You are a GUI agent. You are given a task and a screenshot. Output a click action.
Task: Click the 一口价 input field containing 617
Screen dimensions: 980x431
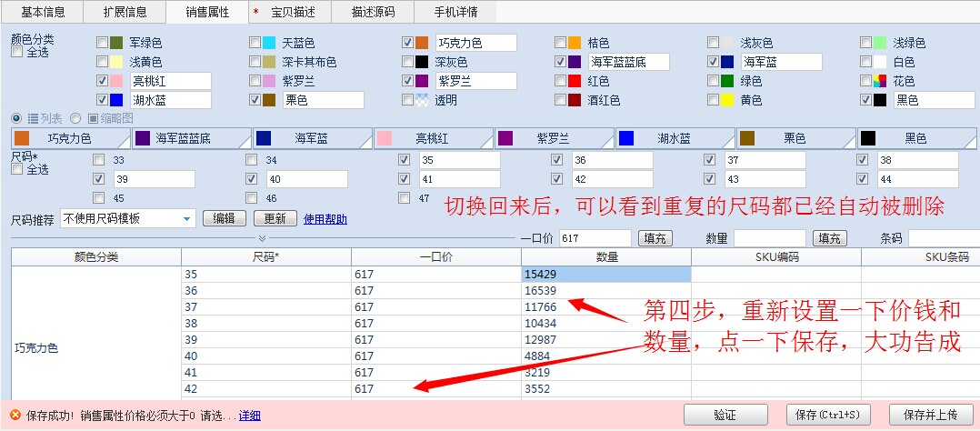tap(595, 238)
